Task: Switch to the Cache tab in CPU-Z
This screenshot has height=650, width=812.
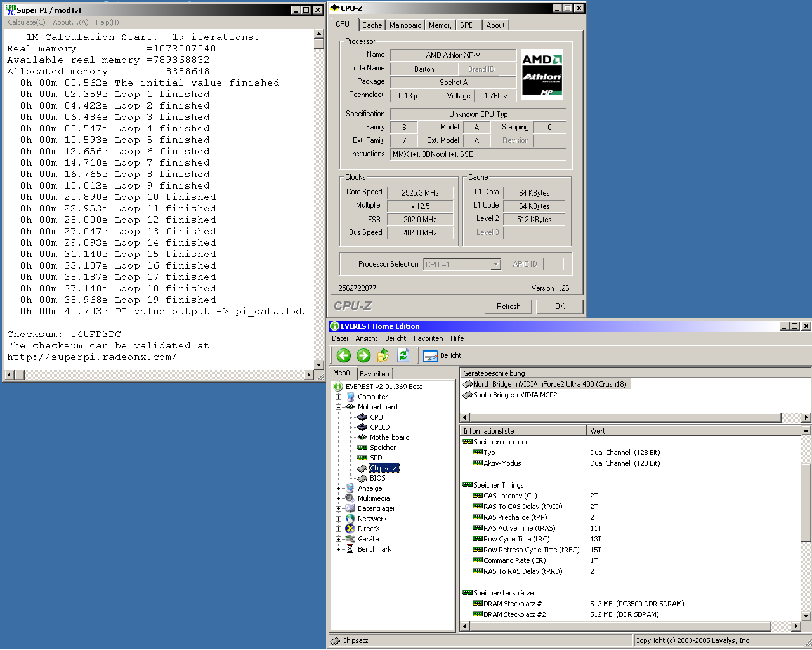Action: [372, 25]
